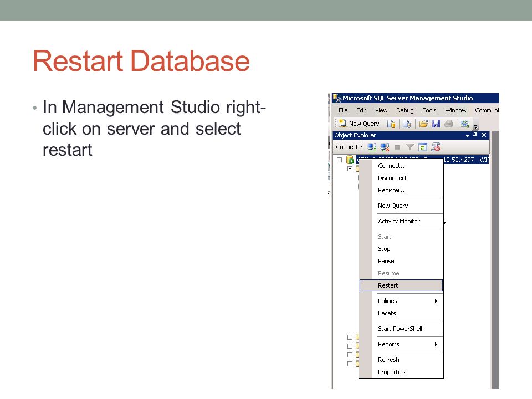Select Restart from the context menu
The width and height of the screenshot is (532, 399).
[401, 286]
